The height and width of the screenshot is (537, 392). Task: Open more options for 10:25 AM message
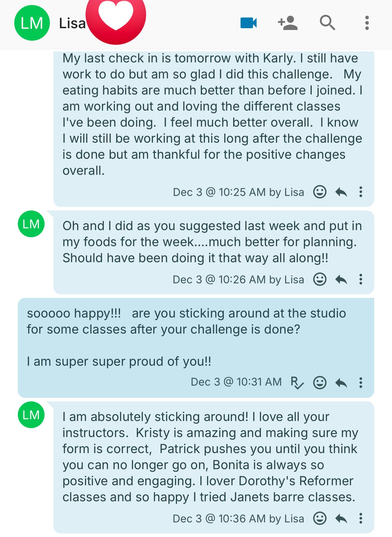tap(361, 192)
